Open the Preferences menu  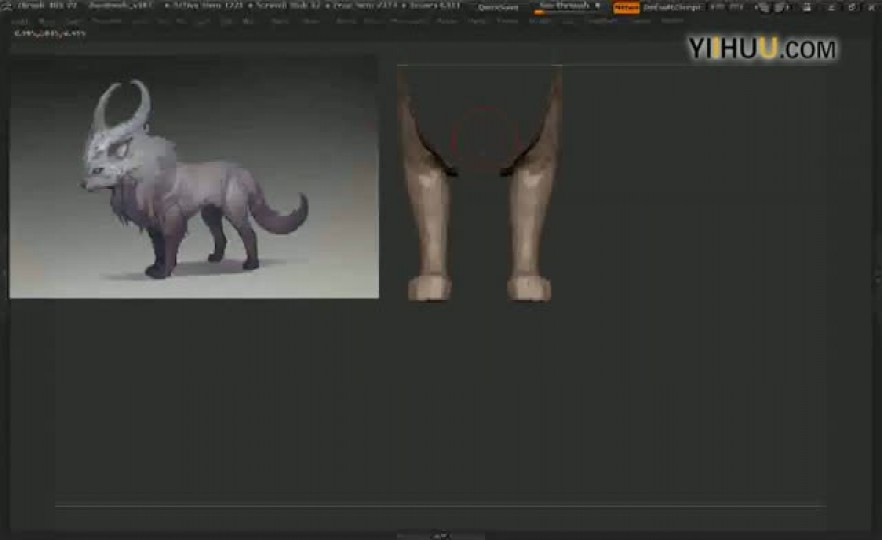409,21
